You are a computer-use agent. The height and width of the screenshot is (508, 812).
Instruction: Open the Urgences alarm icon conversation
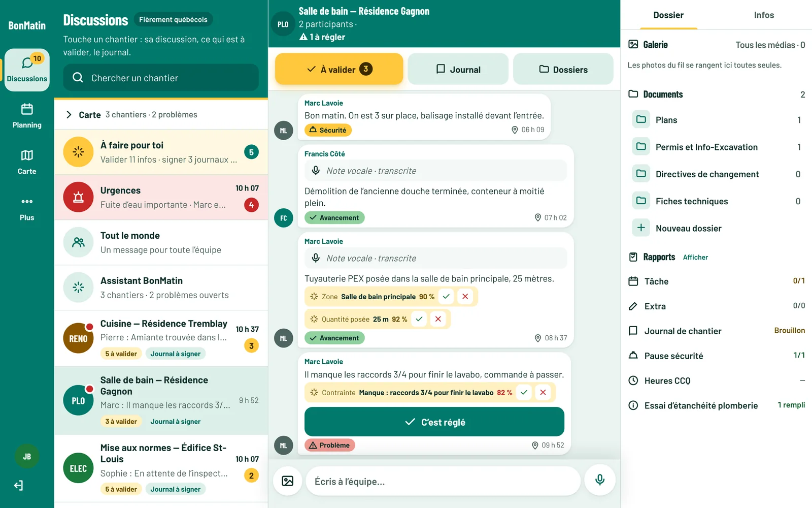[x=78, y=197]
